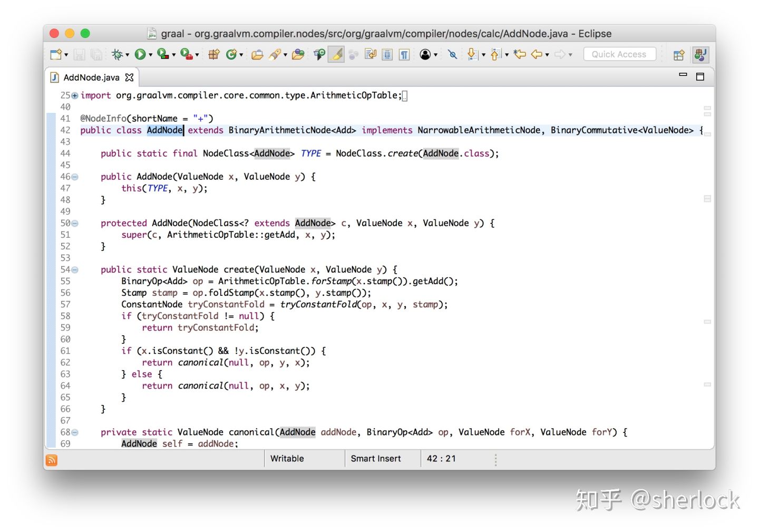This screenshot has width=759, height=532.
Task: Toggle Show Whitespace Characters pilcrow icon
Action: [x=404, y=54]
